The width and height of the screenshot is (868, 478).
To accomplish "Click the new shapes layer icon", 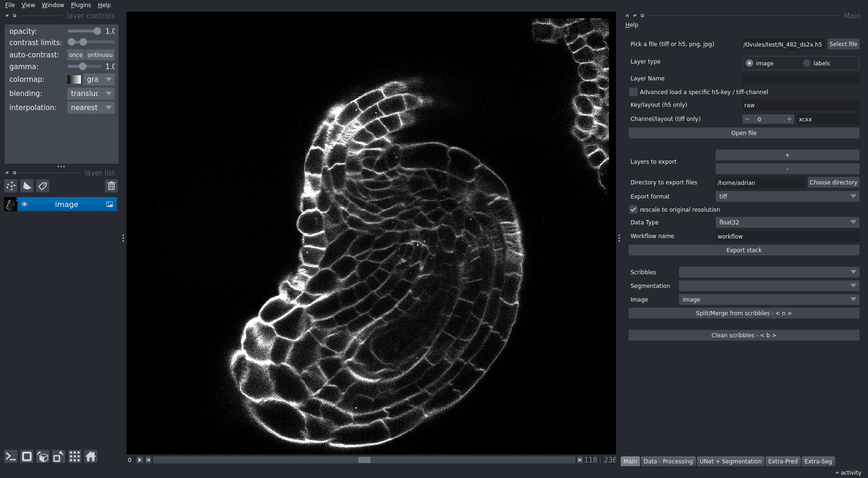I will (x=27, y=186).
